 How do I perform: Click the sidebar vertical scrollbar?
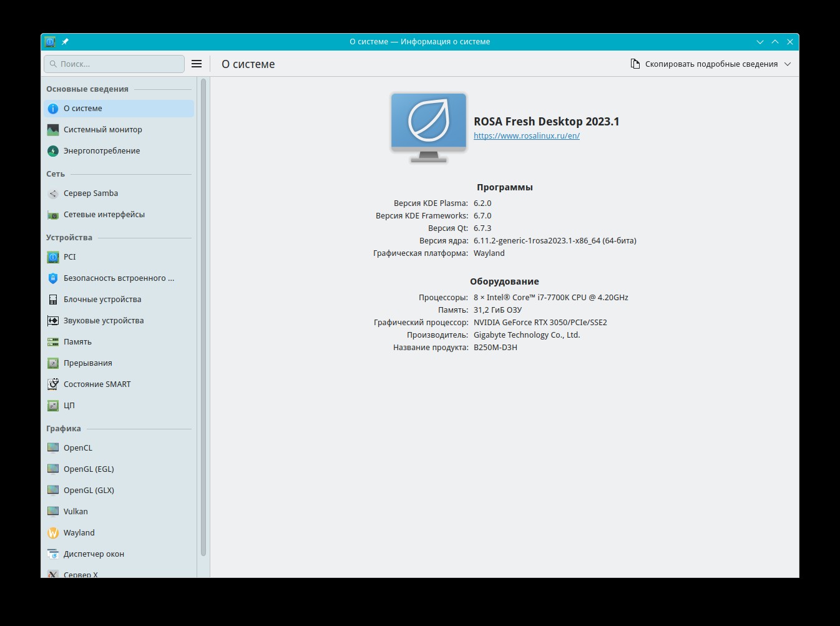click(x=203, y=317)
